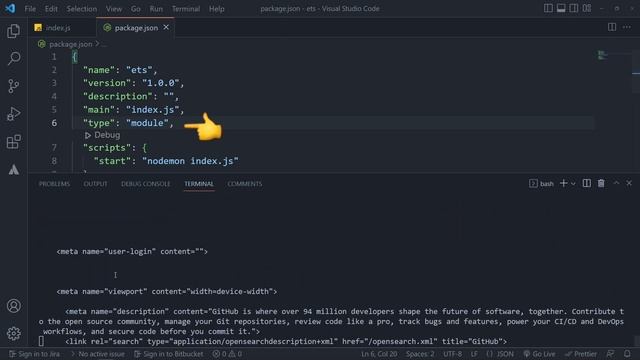Click Sign in to Bitbucket status item
This screenshot has width=640, height=360.
(x=169, y=354)
